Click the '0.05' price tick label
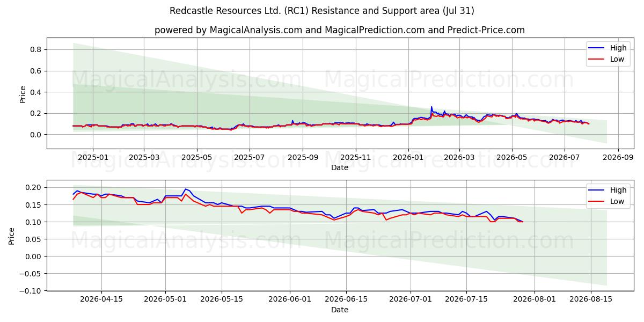Viewport: 644px width, 322px height. pos(35,239)
